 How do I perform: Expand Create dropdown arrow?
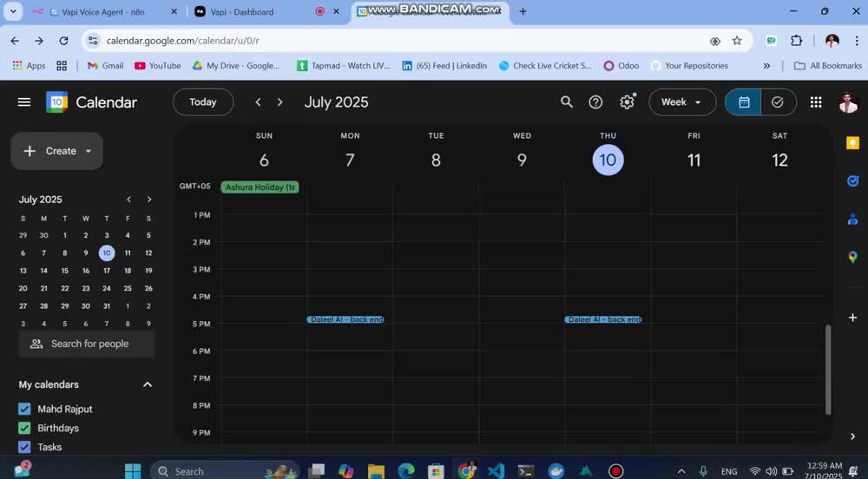[89, 151]
